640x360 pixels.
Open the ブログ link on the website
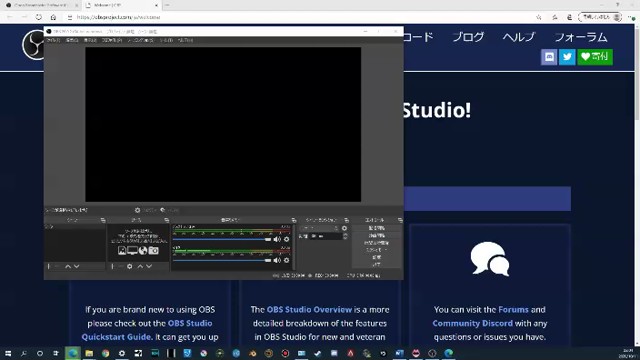coord(468,37)
